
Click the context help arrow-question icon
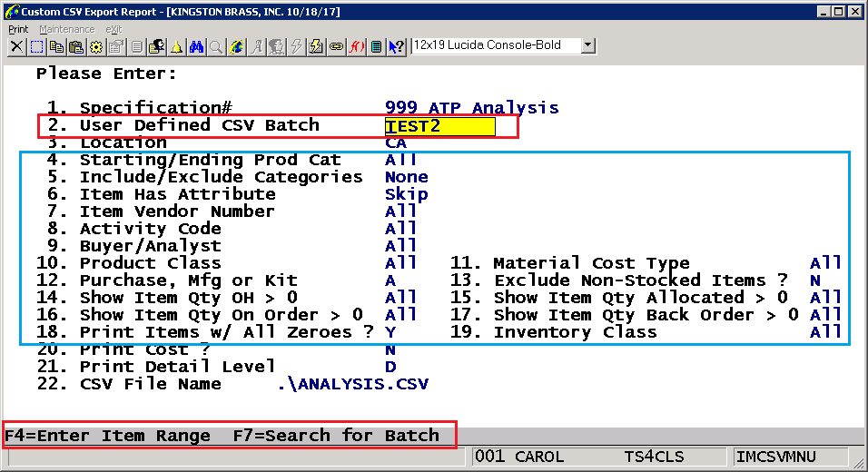(396, 46)
